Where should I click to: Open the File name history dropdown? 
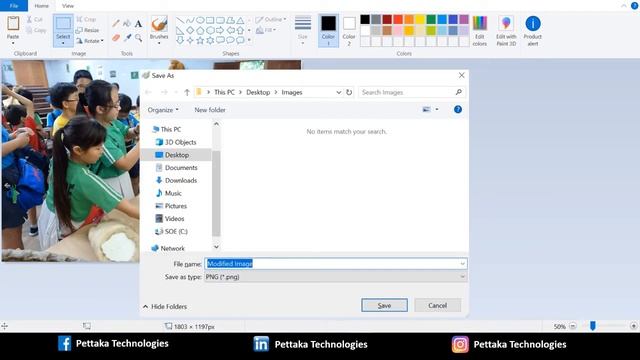point(462,264)
